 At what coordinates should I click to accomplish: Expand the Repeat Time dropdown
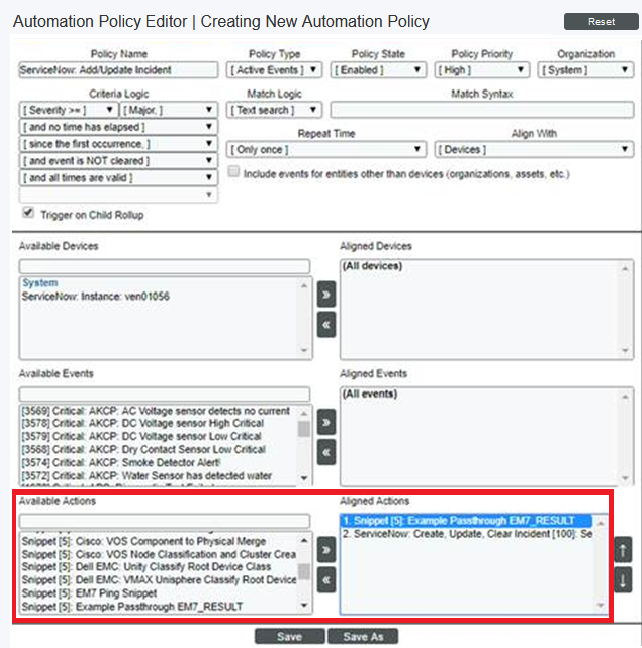[x=326, y=150]
